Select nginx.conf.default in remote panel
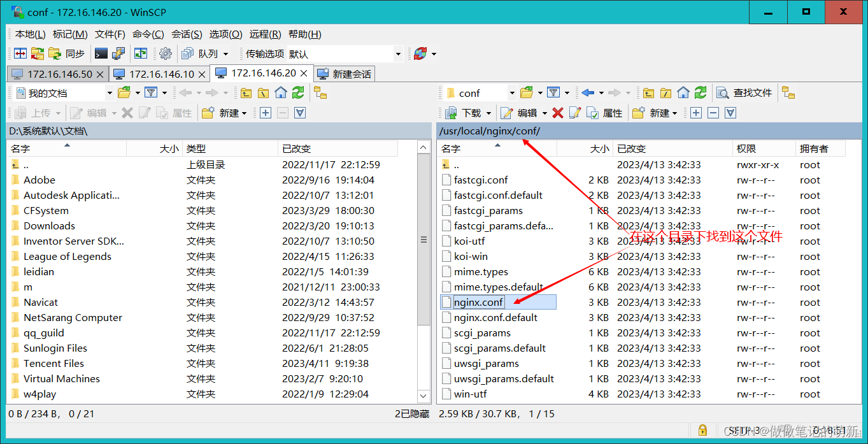Screen dimensions: 868x444 coord(495,317)
